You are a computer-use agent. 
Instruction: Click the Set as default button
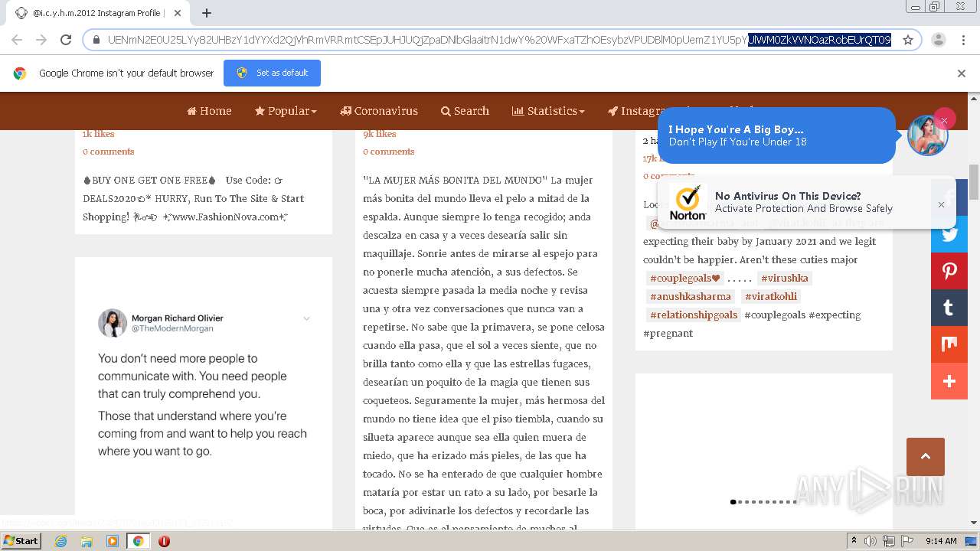[x=272, y=73]
